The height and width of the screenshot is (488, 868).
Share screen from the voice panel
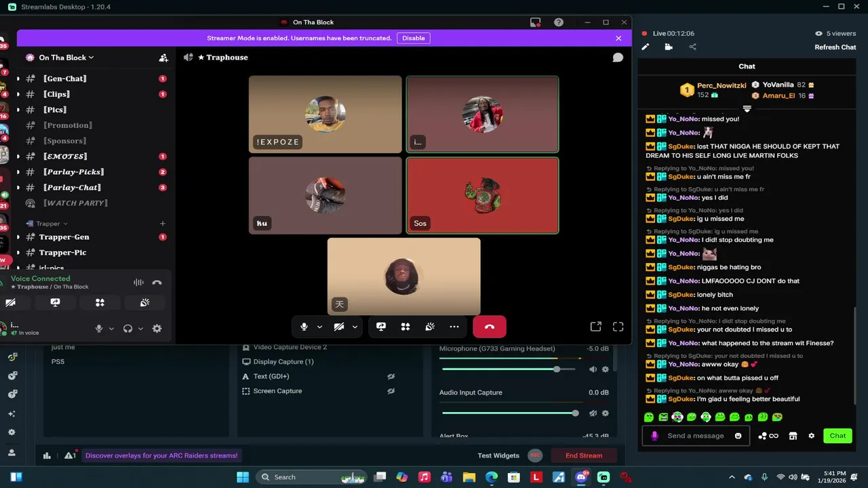pos(56,303)
